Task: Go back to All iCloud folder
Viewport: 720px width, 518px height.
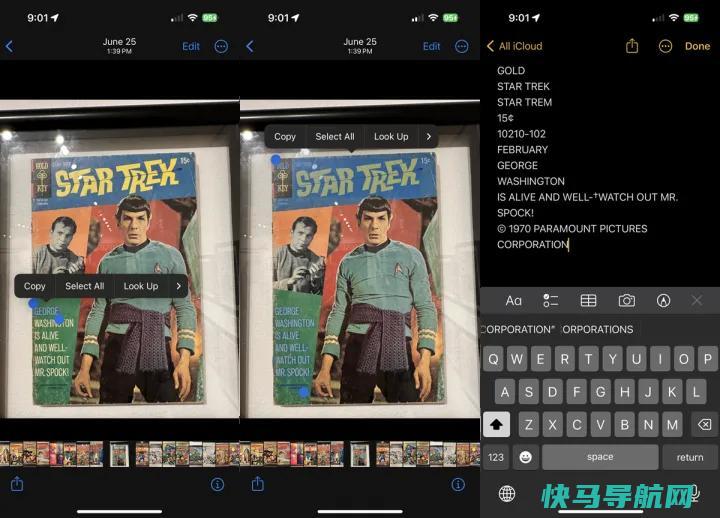Action: click(x=515, y=46)
